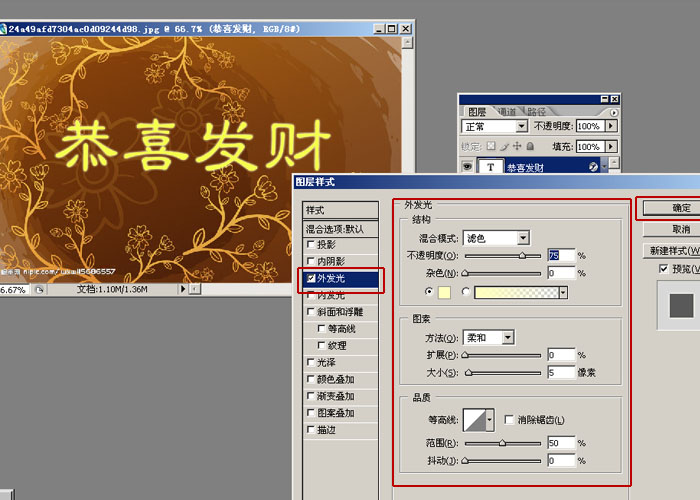This screenshot has height=500, width=700.
Task: Enable 颜色叠加 checkbox
Action: pyautogui.click(x=311, y=379)
